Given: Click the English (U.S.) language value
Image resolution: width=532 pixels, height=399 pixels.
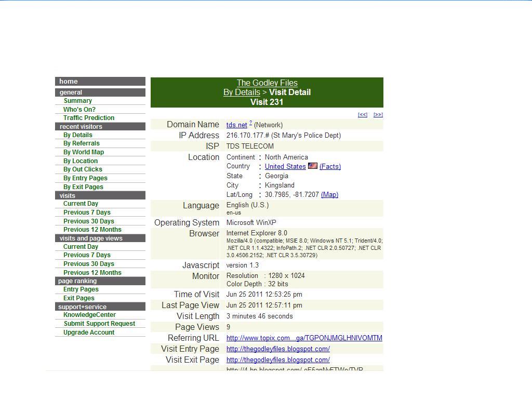Looking at the screenshot, I should tap(248, 205).
